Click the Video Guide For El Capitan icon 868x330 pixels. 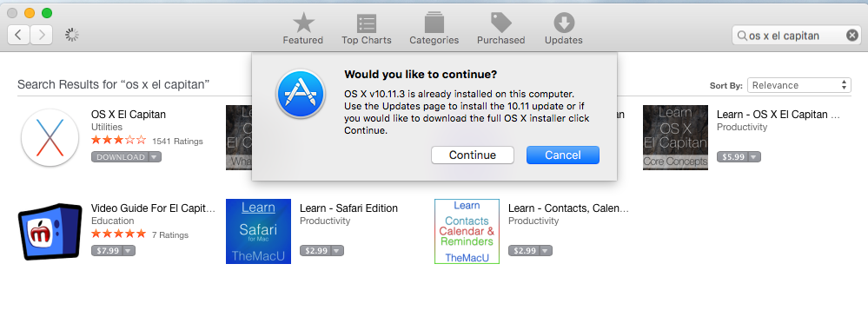point(50,232)
